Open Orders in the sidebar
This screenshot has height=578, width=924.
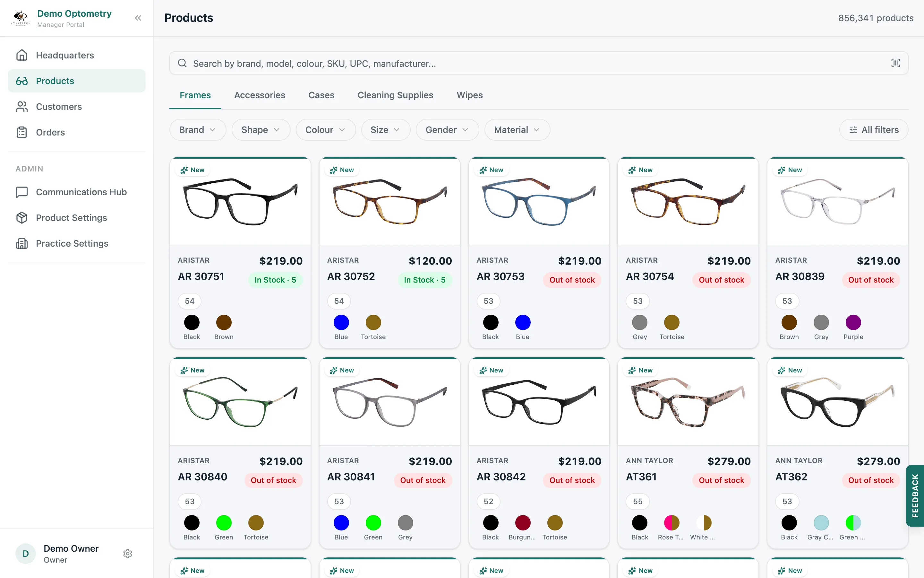76,132
